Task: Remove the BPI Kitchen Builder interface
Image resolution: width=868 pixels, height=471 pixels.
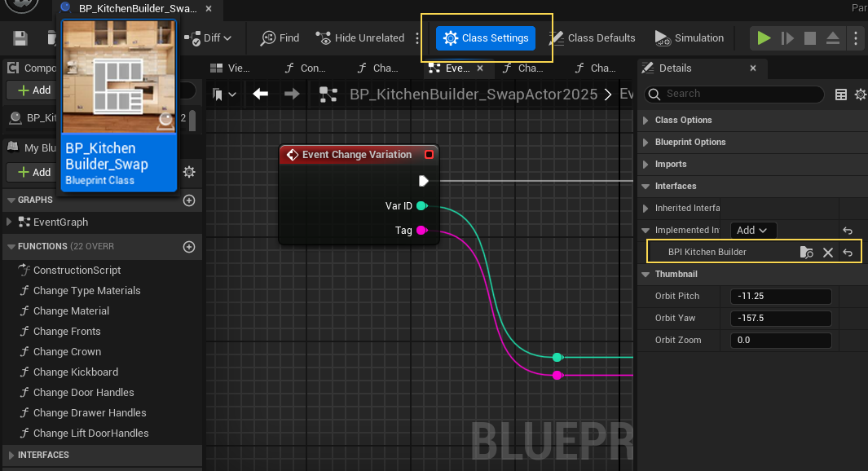Action: point(828,253)
